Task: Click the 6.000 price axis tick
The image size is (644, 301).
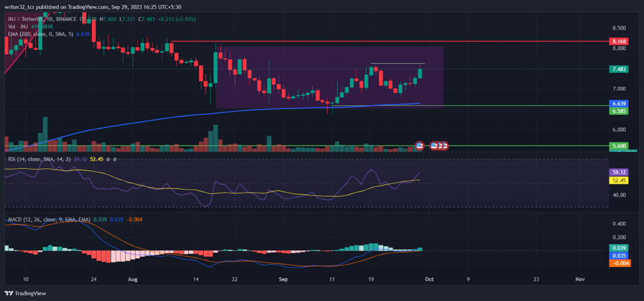Action: 619,129
